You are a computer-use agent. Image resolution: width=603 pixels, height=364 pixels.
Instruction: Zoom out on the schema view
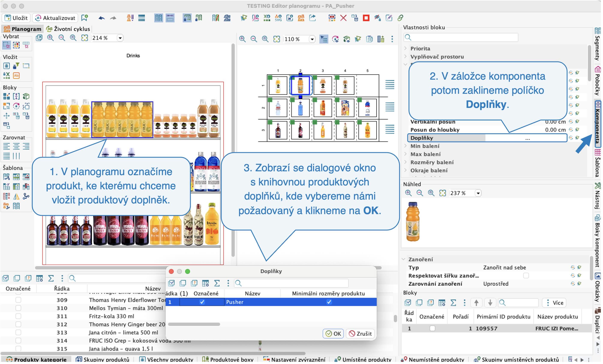click(254, 39)
